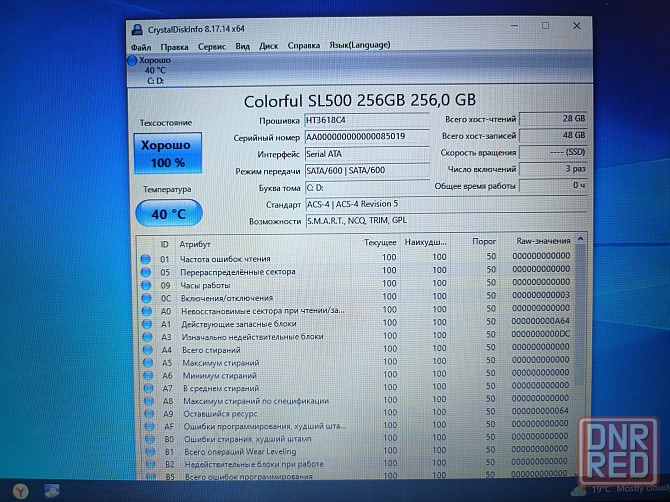Screen dimensions: 670x502
Task: Click the Наихудш... column header
Action: [425, 242]
